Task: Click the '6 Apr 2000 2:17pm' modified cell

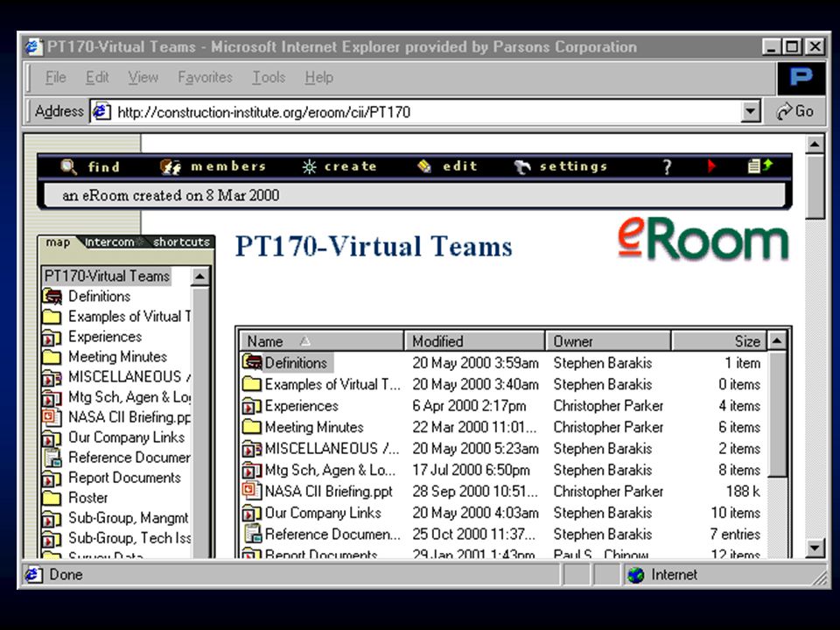Action: click(469, 406)
